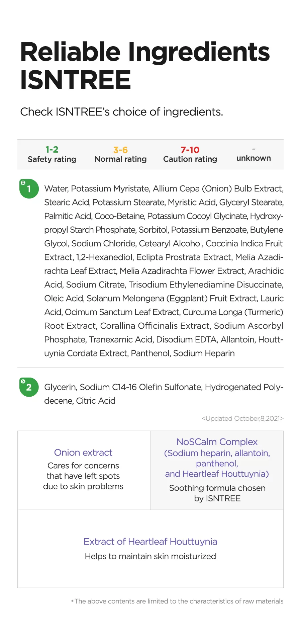This screenshot has width=301, height=644.
Task: Click the Check ISNTREE's choice of ingredients subtitle
Action: point(121,112)
